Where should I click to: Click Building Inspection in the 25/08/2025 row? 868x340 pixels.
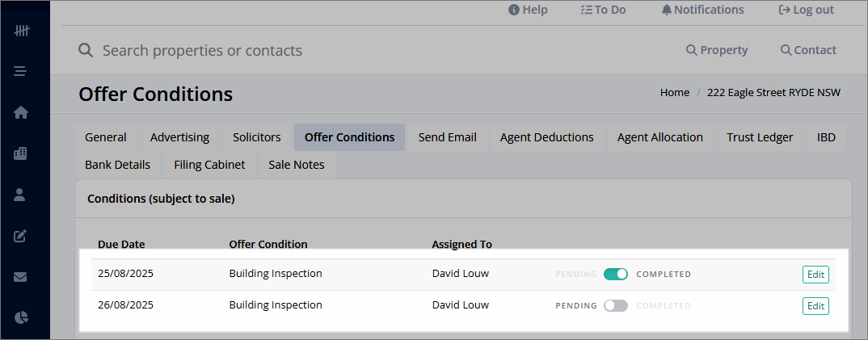[276, 273]
